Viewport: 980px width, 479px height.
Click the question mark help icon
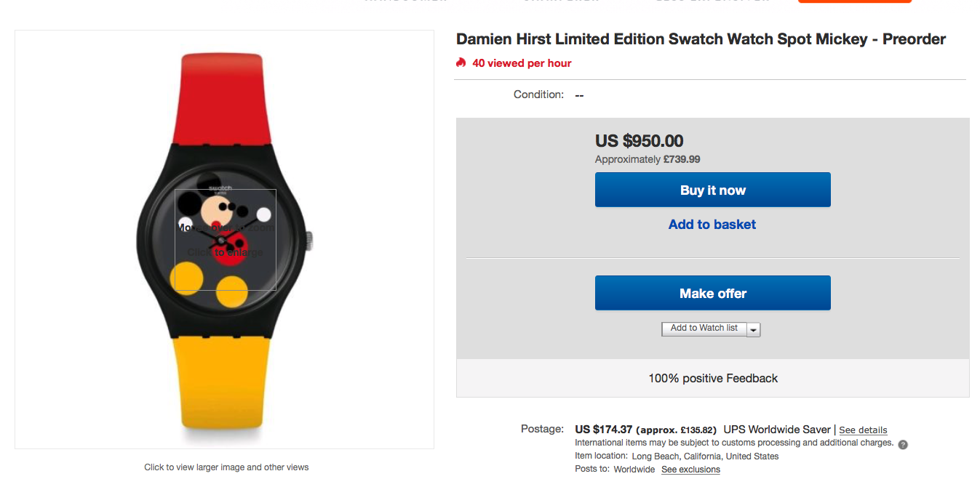903,444
